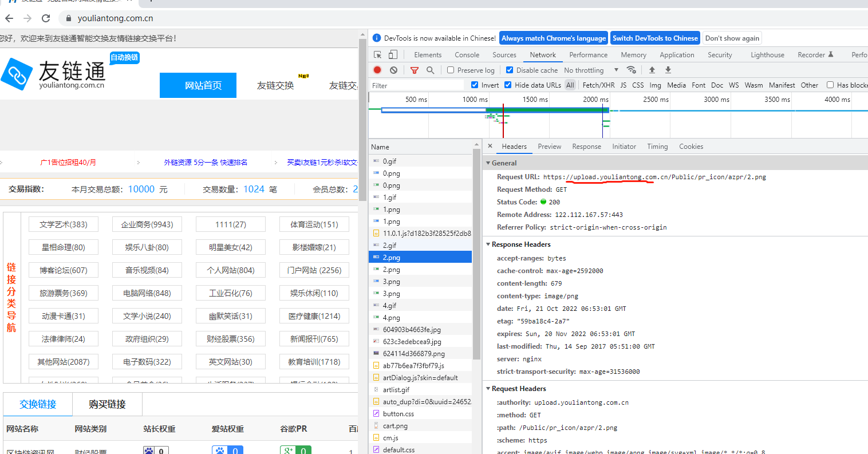Collapse the General section
The width and height of the screenshot is (868, 454).
pyautogui.click(x=488, y=163)
